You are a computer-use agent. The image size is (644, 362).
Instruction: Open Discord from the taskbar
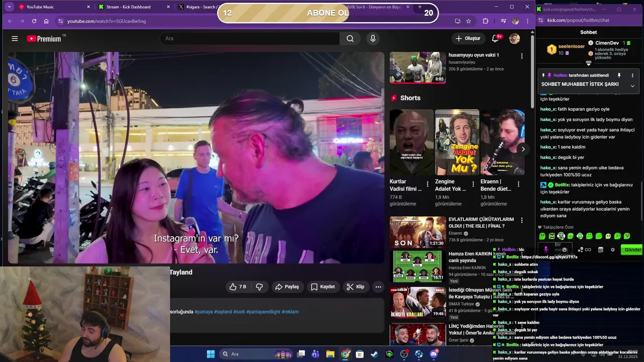(x=434, y=354)
